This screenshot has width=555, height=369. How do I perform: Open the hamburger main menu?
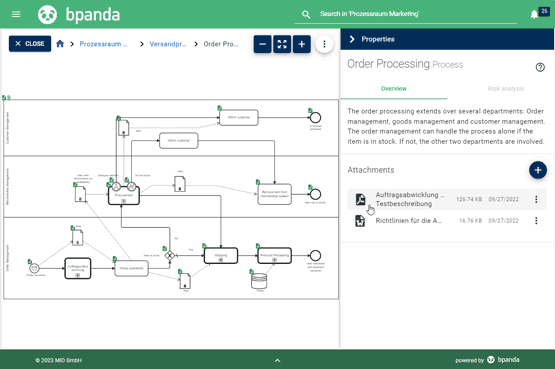tap(16, 14)
